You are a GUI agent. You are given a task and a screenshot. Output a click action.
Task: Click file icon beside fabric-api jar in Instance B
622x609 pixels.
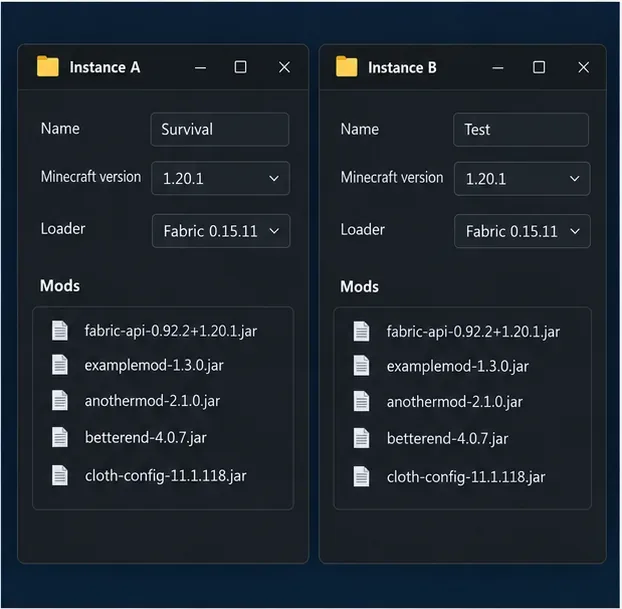361,331
